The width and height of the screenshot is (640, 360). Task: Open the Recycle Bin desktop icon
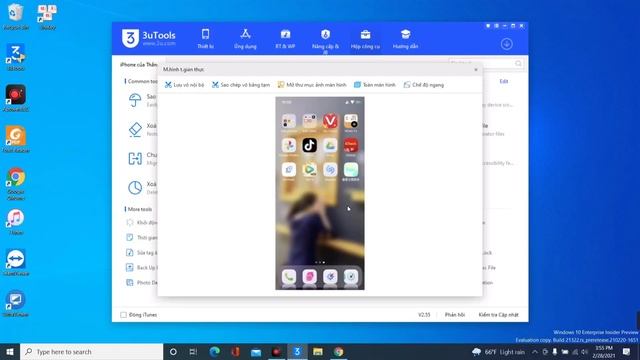[16, 17]
